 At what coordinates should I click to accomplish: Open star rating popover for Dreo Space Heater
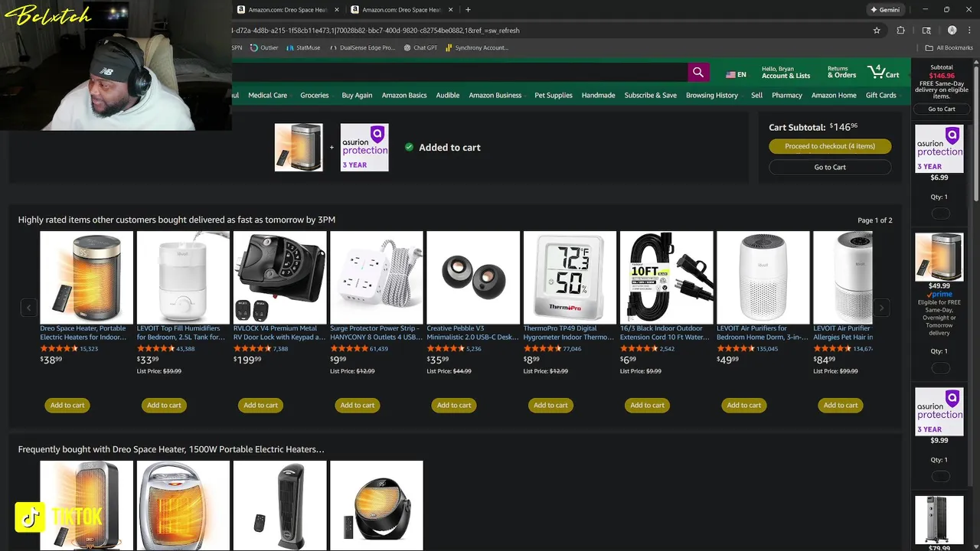(x=59, y=348)
